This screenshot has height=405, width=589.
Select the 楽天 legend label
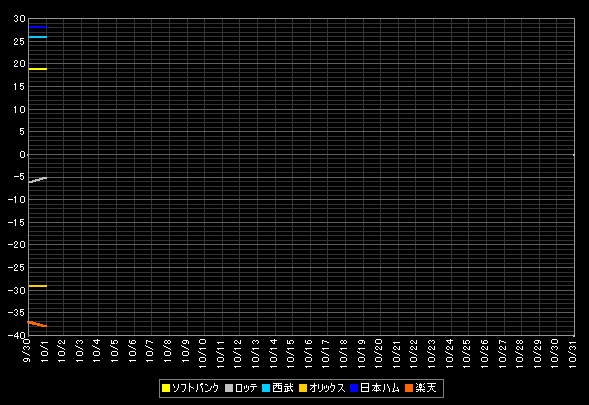point(426,388)
